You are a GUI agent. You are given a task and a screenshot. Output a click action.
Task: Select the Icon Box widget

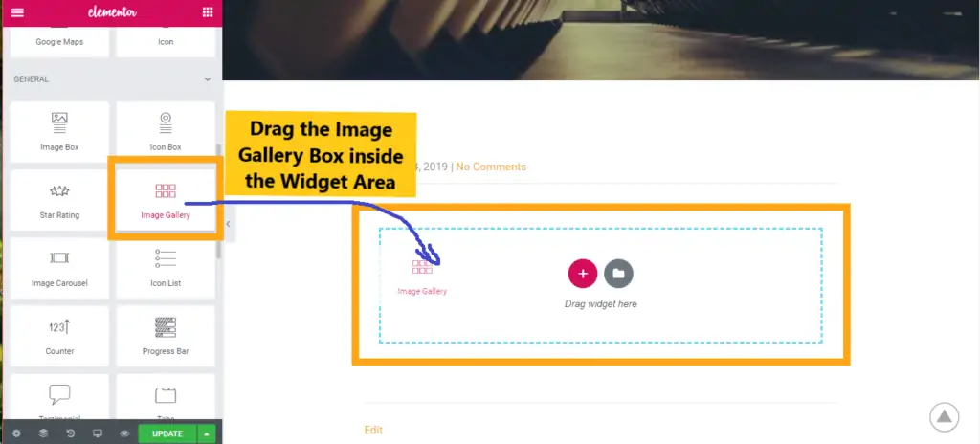[x=166, y=131]
